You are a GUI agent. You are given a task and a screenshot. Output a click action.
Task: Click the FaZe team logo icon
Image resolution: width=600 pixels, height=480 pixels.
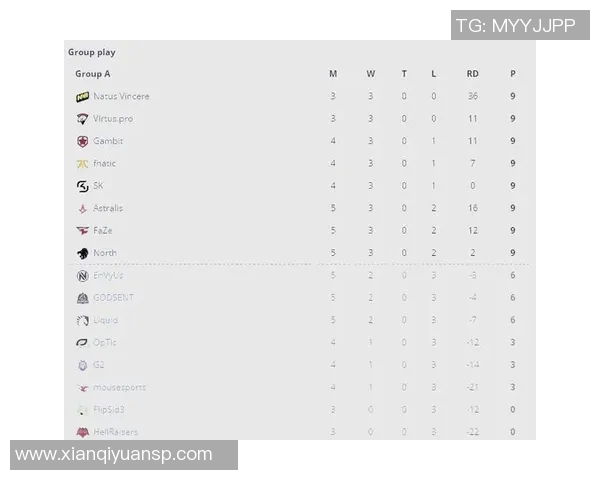coord(83,231)
